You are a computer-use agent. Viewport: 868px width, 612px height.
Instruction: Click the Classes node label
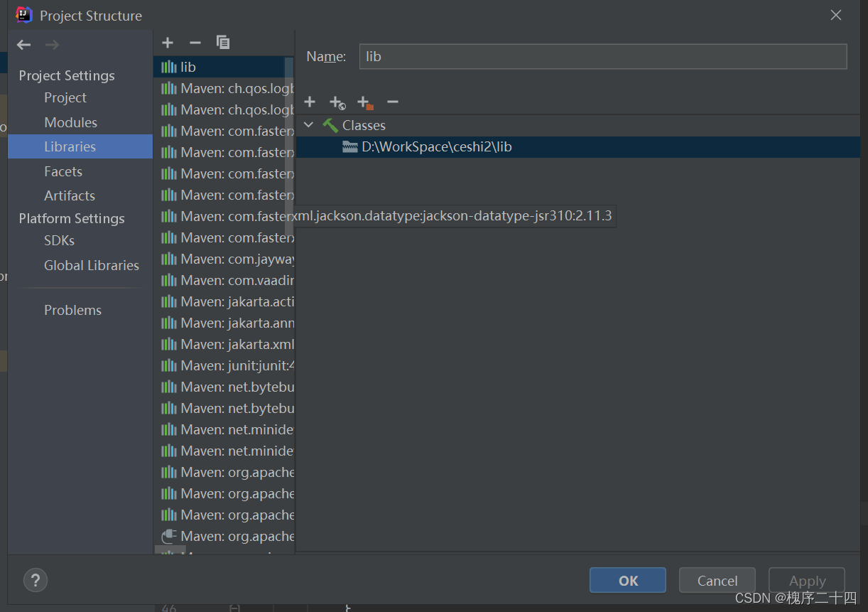click(364, 125)
